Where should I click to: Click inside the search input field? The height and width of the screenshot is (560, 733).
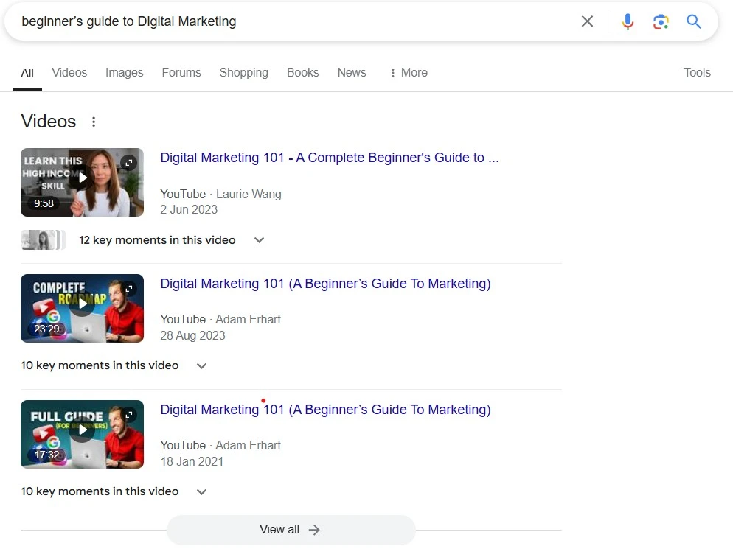point(295,21)
